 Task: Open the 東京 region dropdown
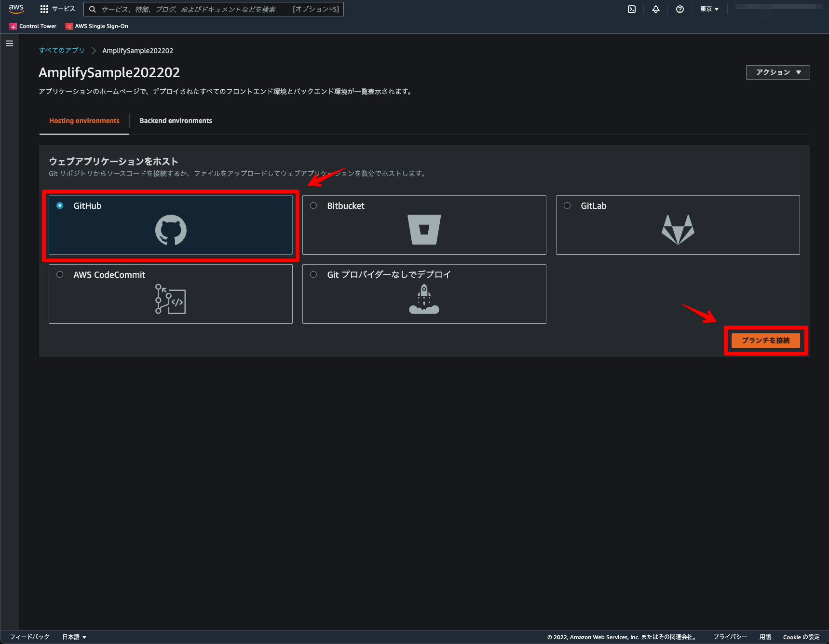point(709,9)
